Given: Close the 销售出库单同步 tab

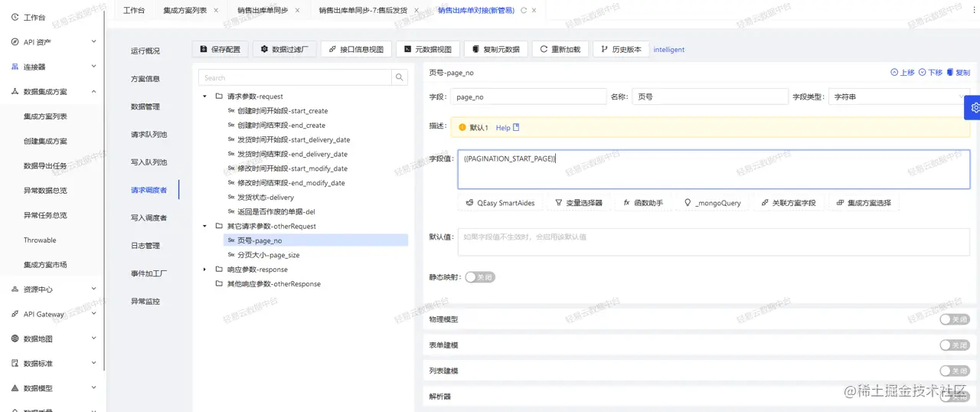Looking at the screenshot, I should coord(298,10).
